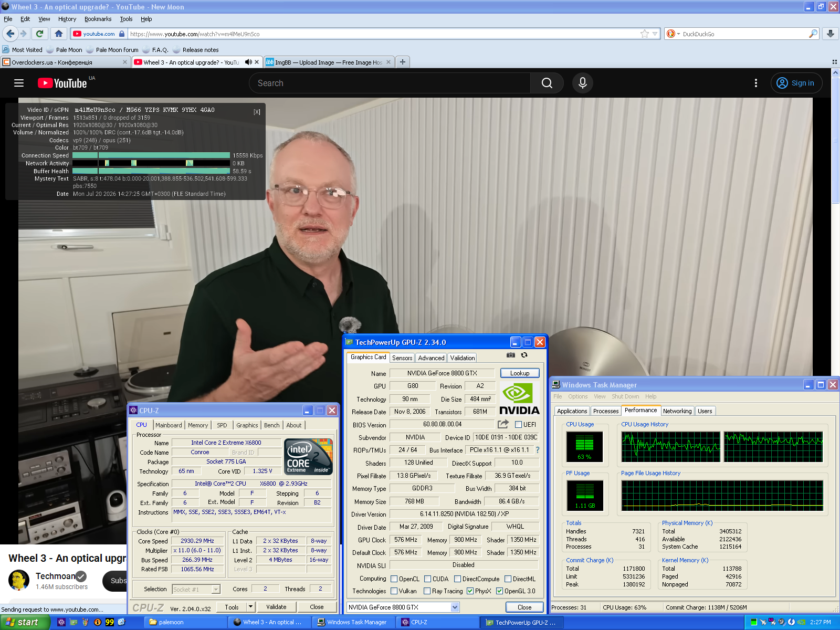Sign in to YouTube
Viewport: 840px width, 630px height.
(x=796, y=83)
